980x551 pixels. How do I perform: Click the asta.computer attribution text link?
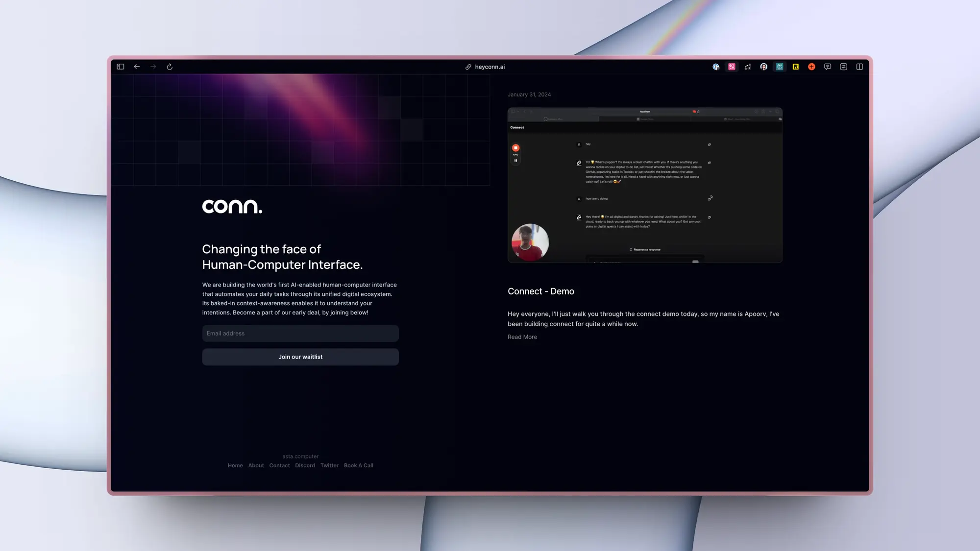(300, 456)
